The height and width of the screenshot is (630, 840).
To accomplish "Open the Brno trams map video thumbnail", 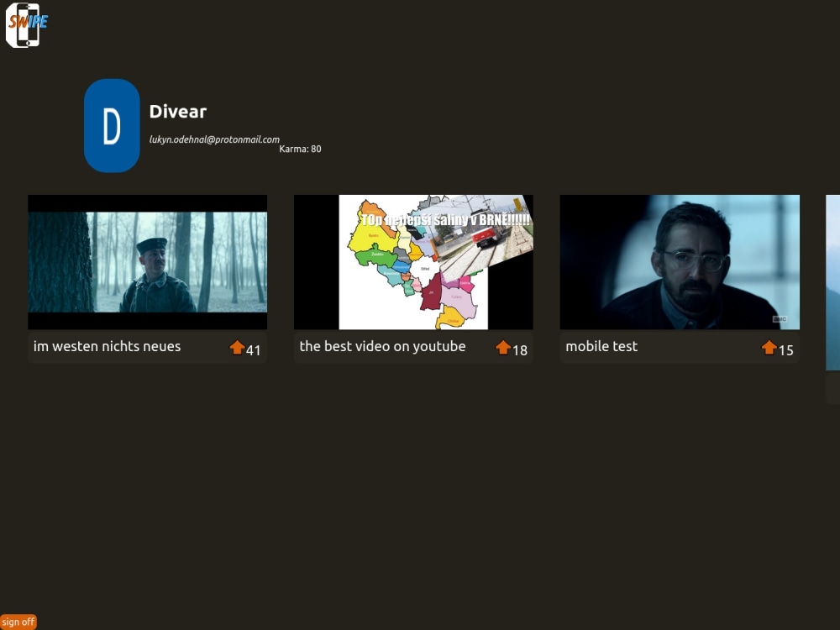I will (413, 262).
